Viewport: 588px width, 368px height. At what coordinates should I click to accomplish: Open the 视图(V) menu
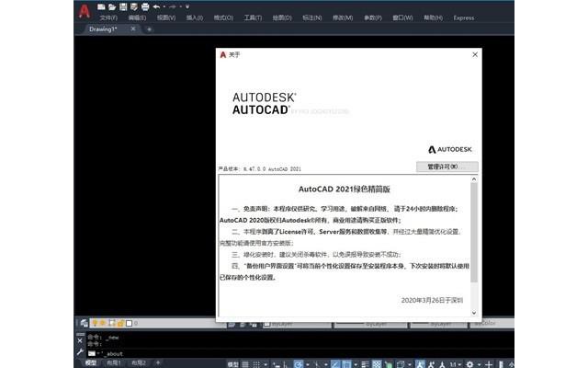(166, 17)
